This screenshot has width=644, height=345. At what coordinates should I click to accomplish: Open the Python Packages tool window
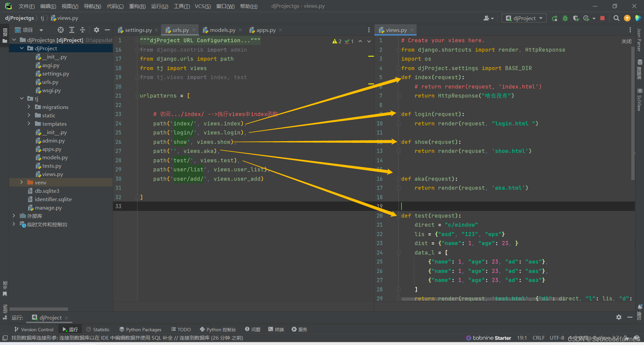tap(140, 330)
